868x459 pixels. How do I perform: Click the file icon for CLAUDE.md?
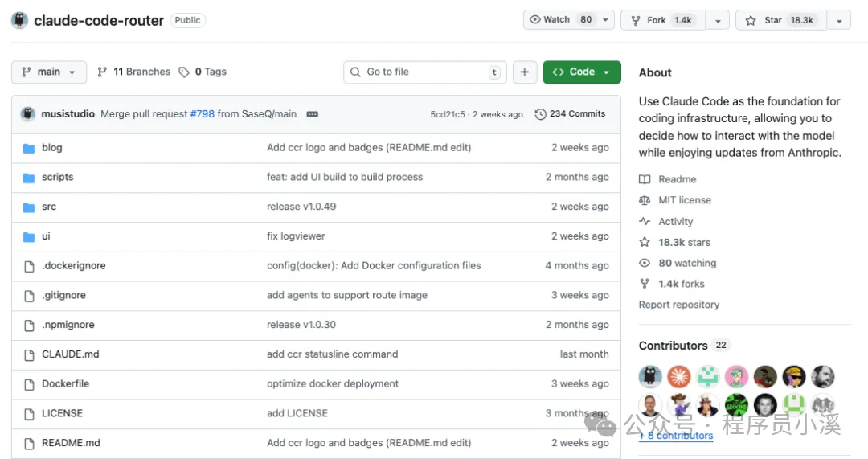(x=29, y=355)
